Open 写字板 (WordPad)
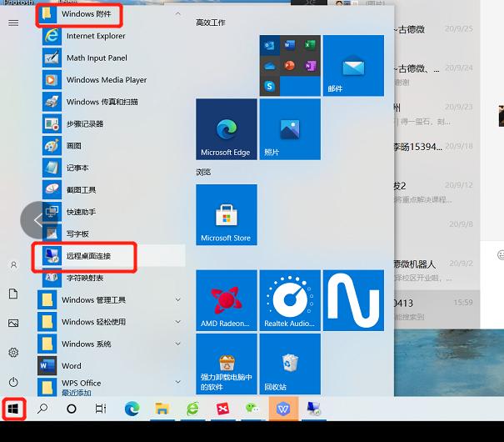Screen dimensions: 504x442 click(113, 234)
